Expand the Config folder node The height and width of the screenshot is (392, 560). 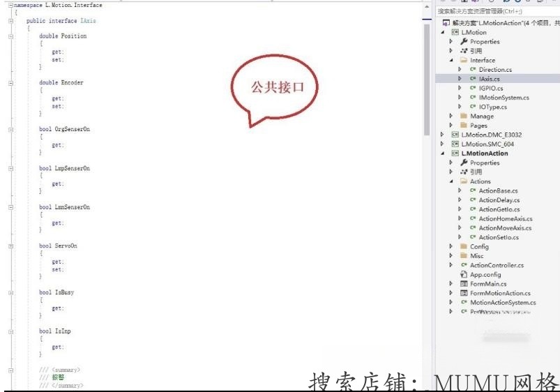click(451, 246)
